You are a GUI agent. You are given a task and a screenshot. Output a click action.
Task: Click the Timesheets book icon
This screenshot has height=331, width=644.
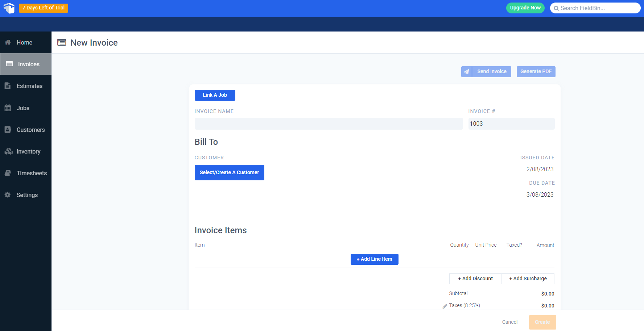(8, 173)
